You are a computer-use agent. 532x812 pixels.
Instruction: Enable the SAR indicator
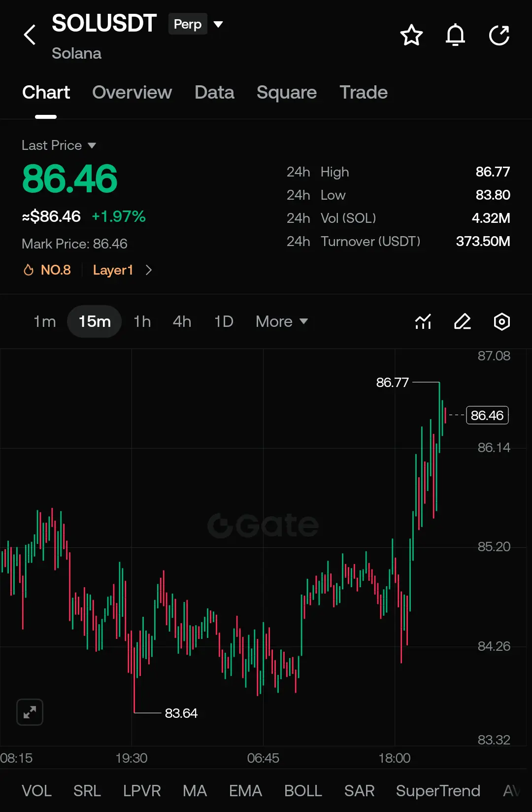pos(360,790)
